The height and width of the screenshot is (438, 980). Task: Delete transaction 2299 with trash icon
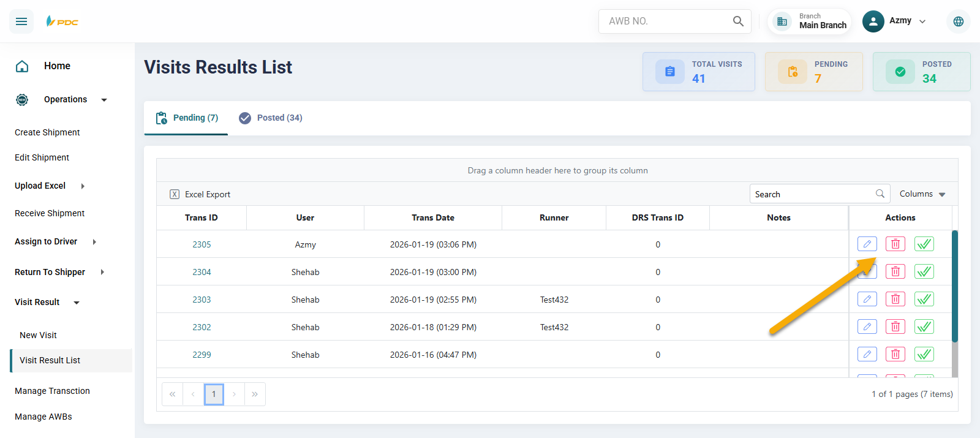point(895,354)
